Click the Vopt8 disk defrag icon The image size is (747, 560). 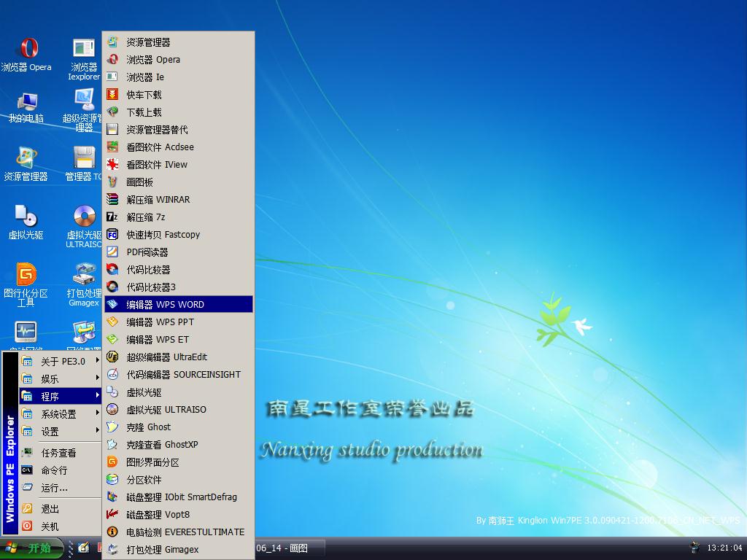(112, 514)
